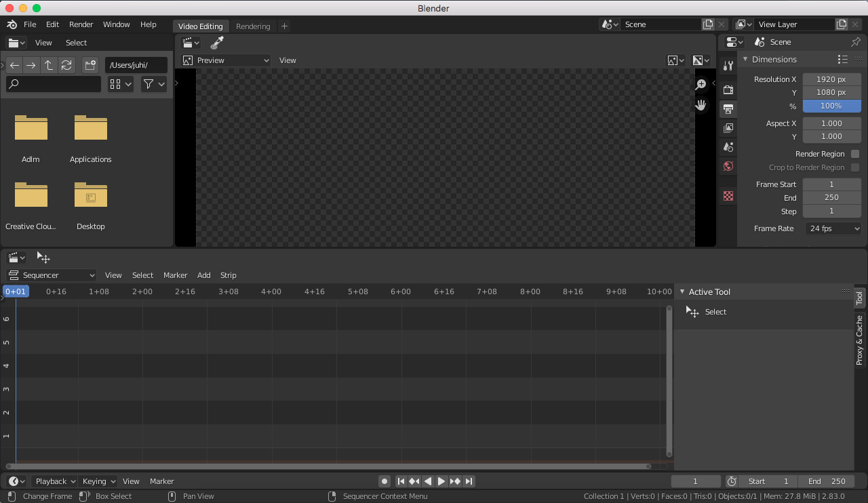Screen dimensions: 868x503
Task: Click the file path field showing /Users/juhi/
Action: (136, 64)
